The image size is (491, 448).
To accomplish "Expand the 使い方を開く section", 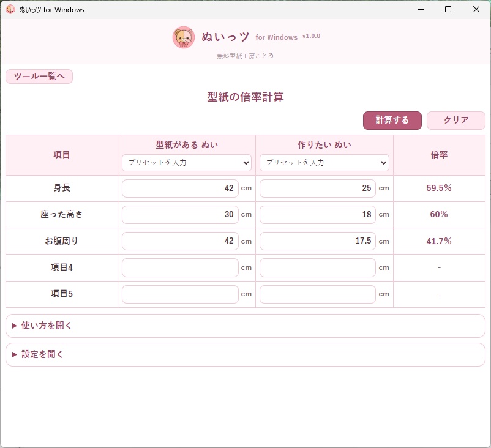I will 245,326.
